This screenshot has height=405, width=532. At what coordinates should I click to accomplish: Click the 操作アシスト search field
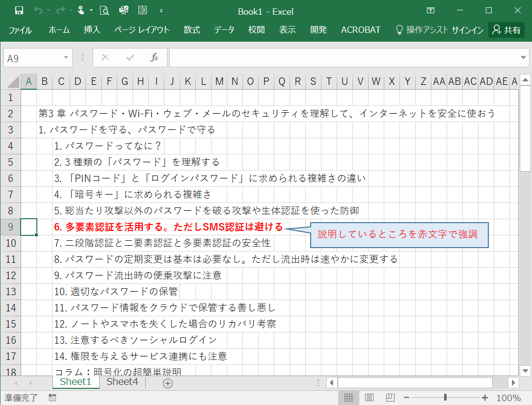pyautogui.click(x=426, y=30)
